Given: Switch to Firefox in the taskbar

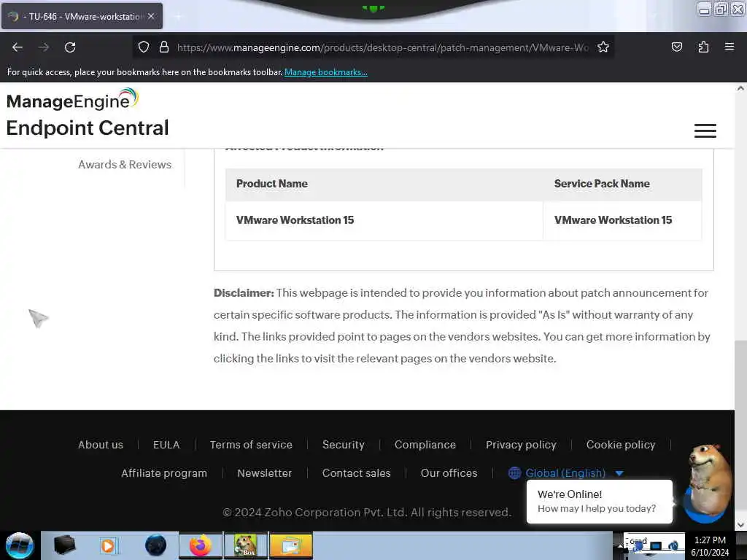Looking at the screenshot, I should tap(201, 545).
